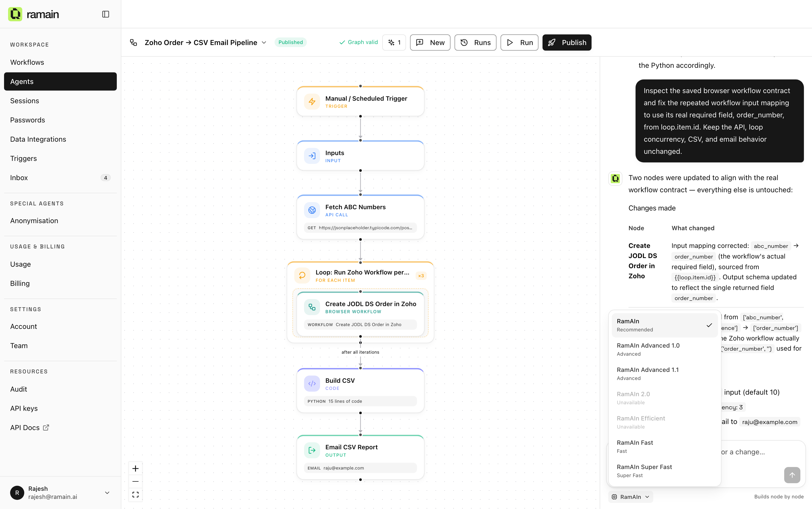
Task: Start a New chat
Action: [430, 43]
